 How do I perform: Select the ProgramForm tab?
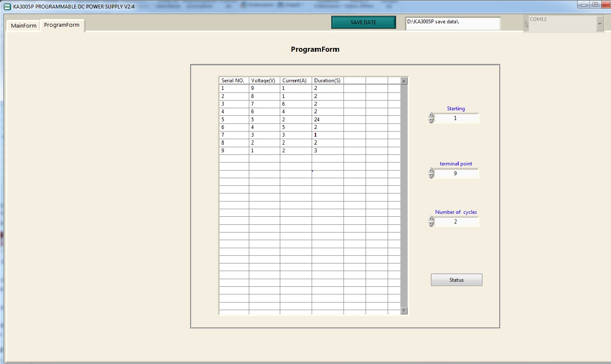tap(62, 25)
